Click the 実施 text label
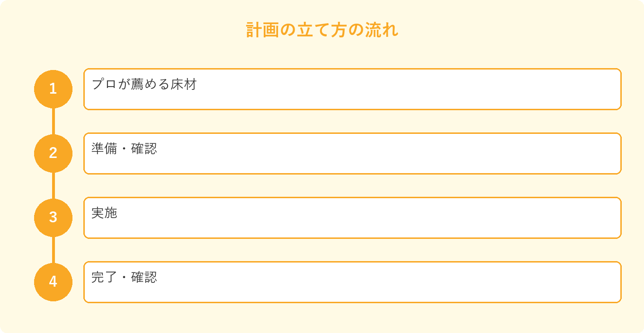644x333 pixels. pos(104,213)
